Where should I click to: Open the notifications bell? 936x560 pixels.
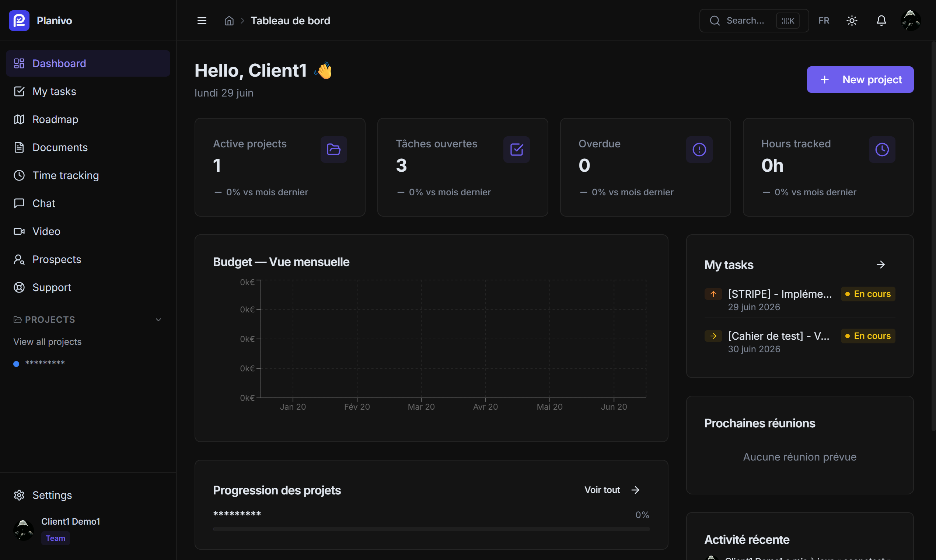click(x=881, y=20)
